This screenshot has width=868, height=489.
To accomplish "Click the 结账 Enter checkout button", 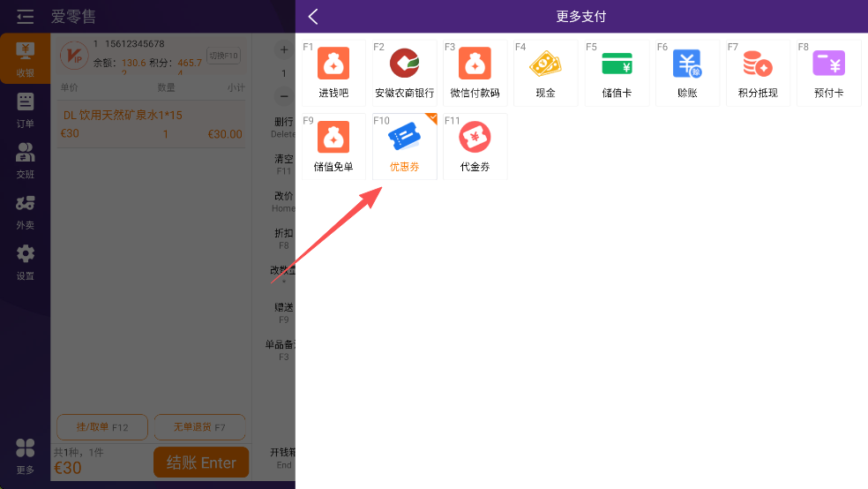I will click(201, 463).
